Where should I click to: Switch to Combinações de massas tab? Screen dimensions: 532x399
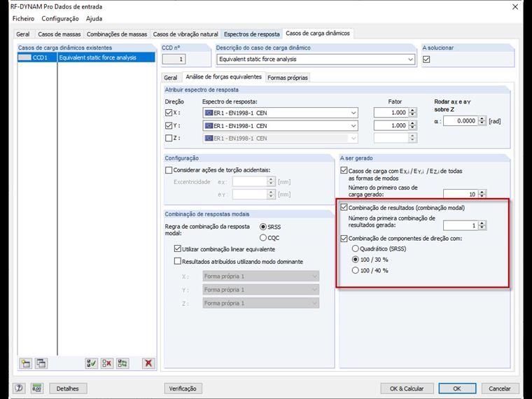117,34
